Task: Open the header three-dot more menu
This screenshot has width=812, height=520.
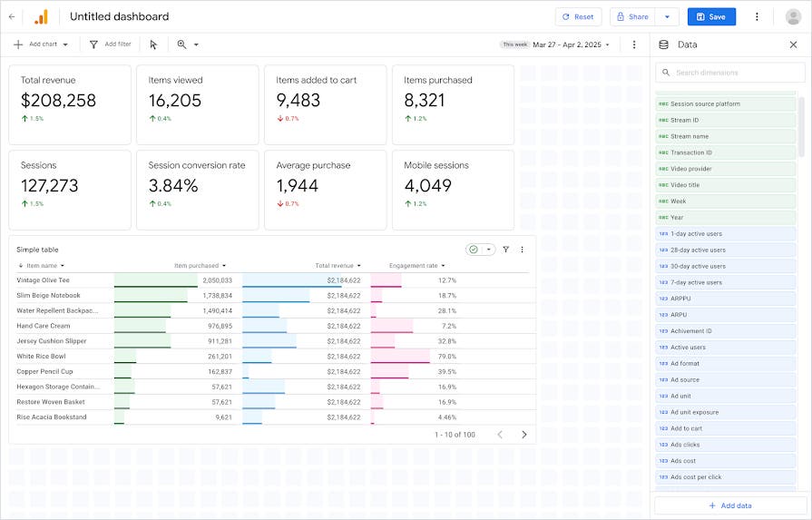Action: tap(757, 16)
